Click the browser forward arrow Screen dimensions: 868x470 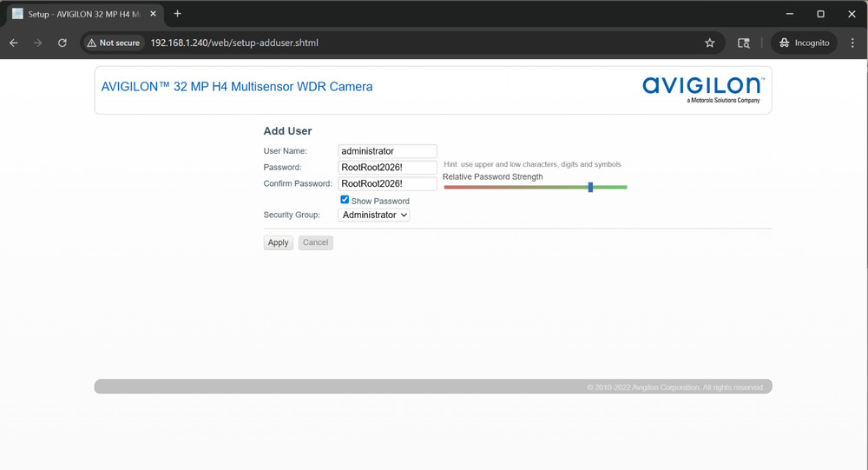coord(37,43)
